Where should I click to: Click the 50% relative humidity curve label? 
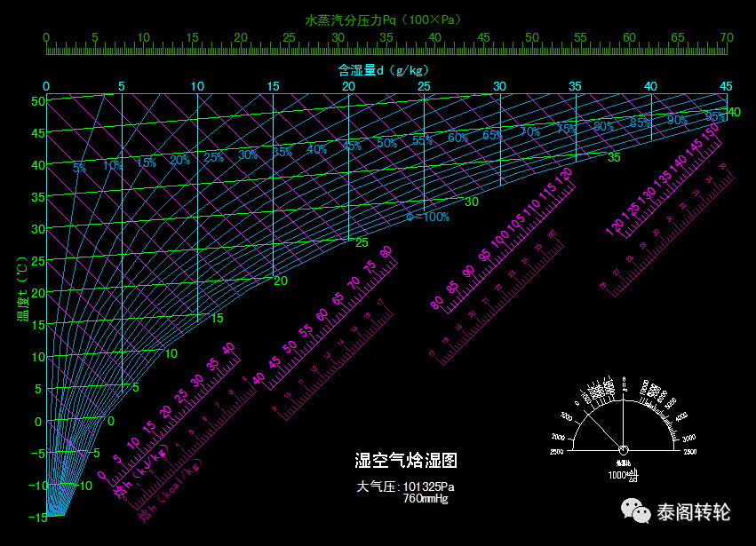point(387,143)
